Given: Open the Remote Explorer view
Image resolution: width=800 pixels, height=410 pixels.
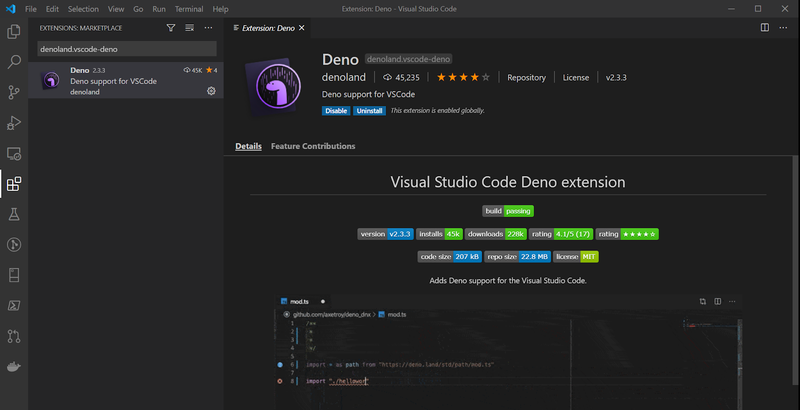Looking at the screenshot, I should 14,154.
